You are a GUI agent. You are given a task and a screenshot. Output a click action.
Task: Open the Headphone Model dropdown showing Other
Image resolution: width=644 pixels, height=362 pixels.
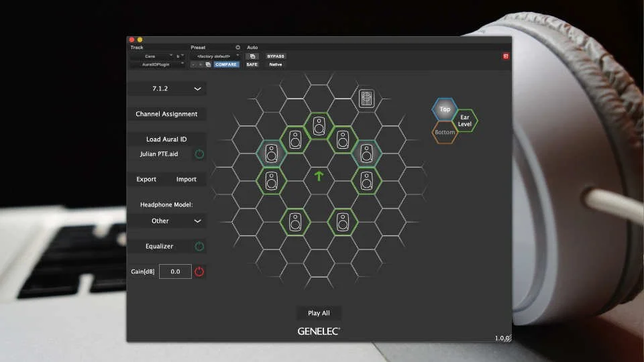[167, 221]
